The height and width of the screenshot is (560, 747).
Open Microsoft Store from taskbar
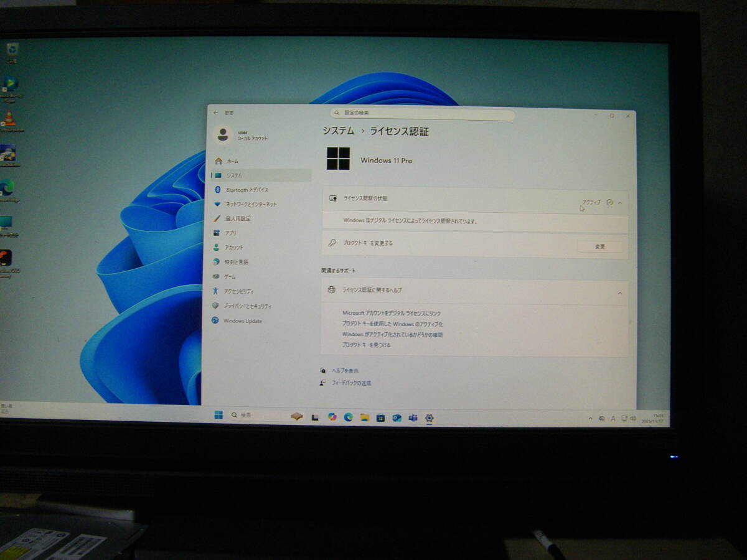(380, 418)
